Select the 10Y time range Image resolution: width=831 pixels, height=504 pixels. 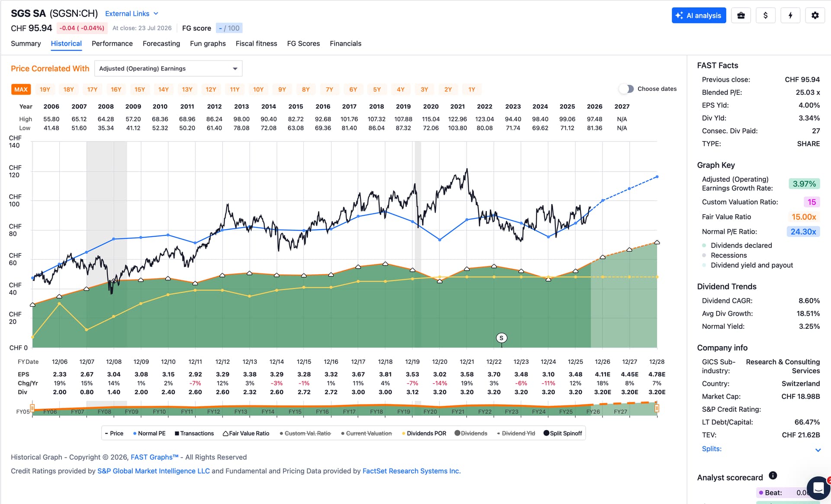pos(258,90)
